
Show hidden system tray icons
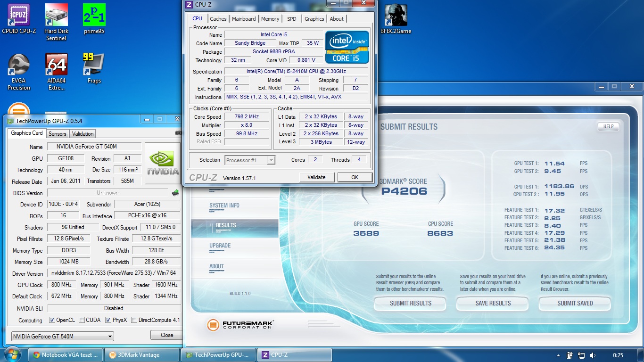pos(559,355)
